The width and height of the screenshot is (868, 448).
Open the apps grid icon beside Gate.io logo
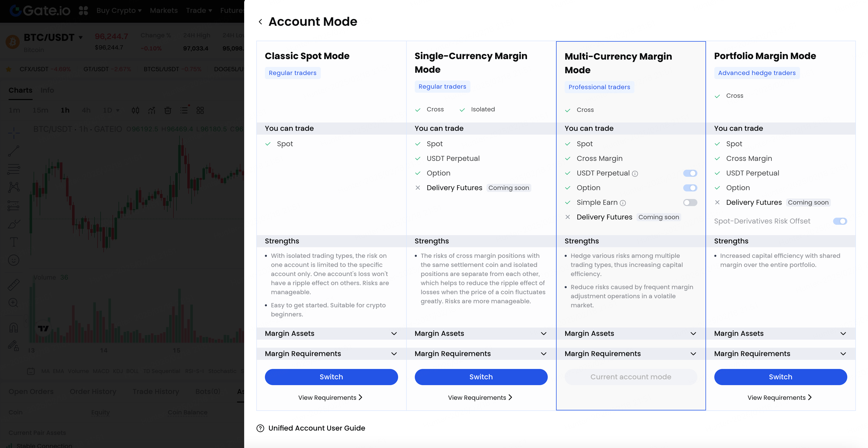click(x=83, y=10)
